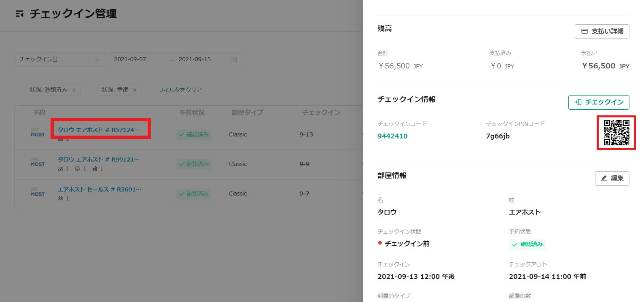Remove the 状態: 確認済み filter tag

pos(74,90)
